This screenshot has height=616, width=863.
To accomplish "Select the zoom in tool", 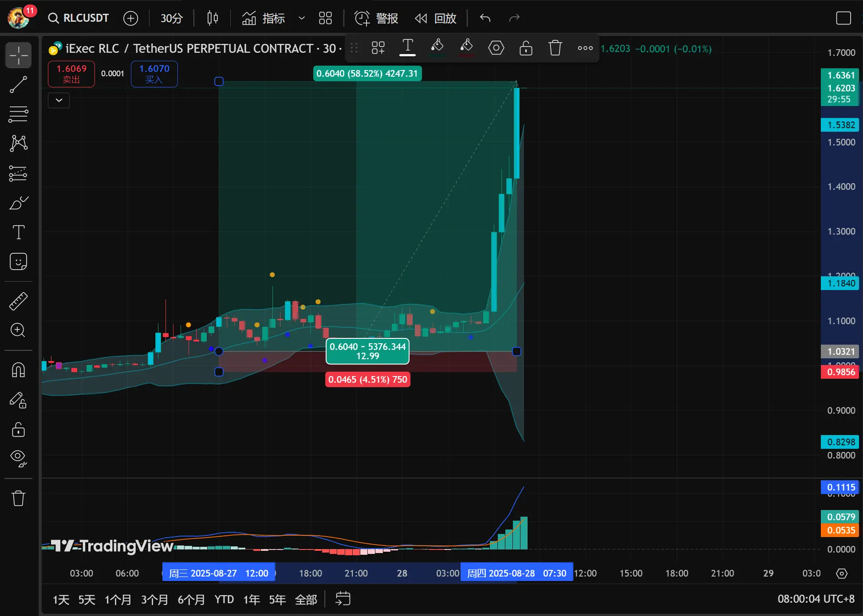I will pos(19,330).
